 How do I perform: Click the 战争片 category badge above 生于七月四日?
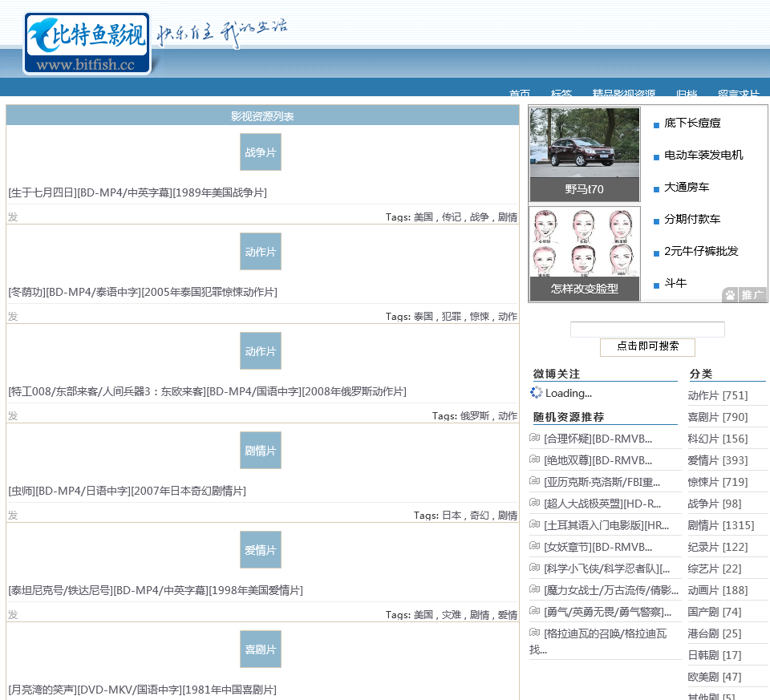260,152
